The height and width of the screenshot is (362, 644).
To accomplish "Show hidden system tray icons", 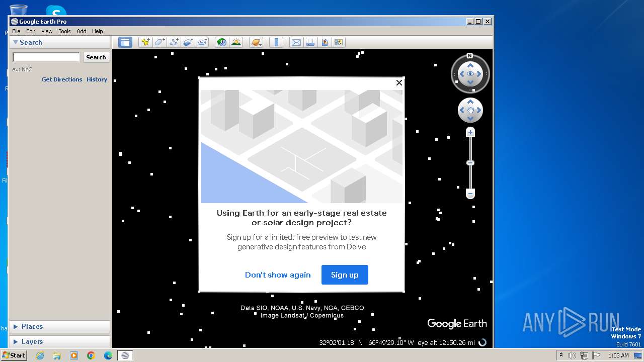I will [x=561, y=355].
